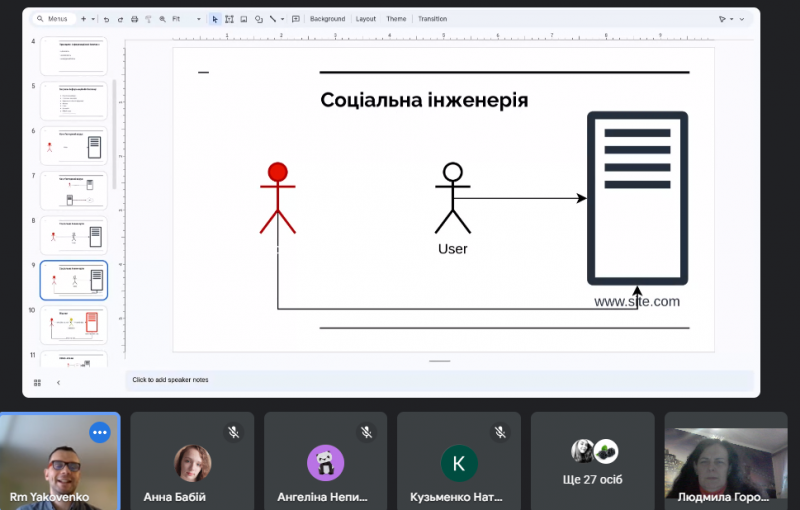Screen dimensions: 800x510
Task: Select the black User stick figure
Action: pos(453,198)
